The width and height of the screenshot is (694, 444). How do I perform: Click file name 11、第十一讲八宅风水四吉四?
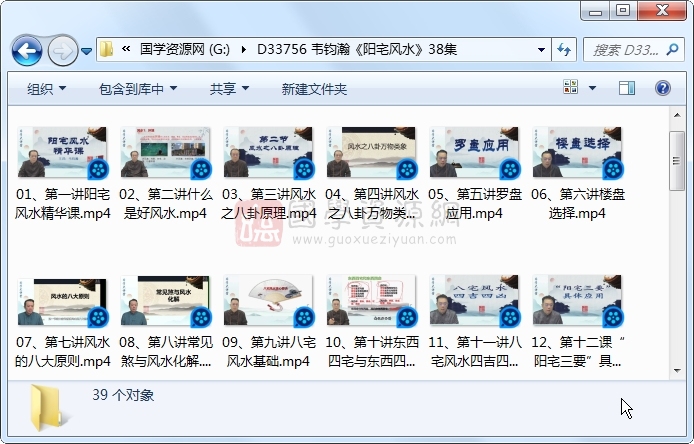tap(474, 352)
